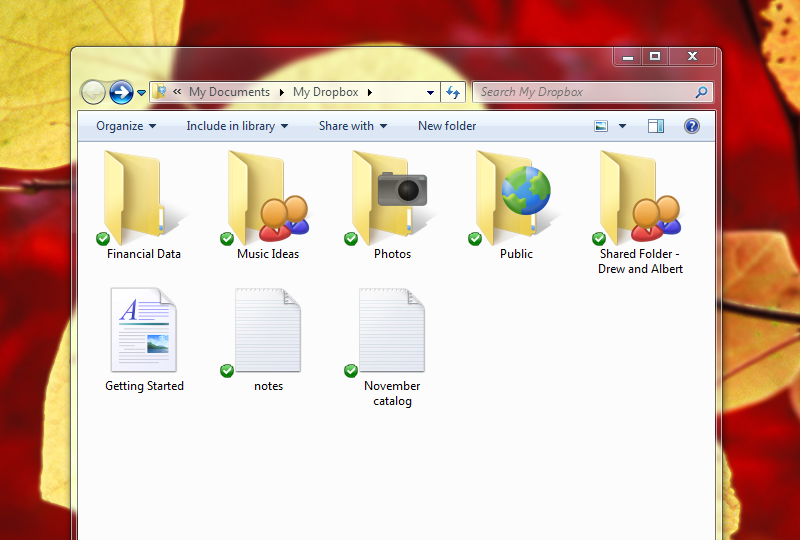Expand the arrow after My Dropbox

370,92
